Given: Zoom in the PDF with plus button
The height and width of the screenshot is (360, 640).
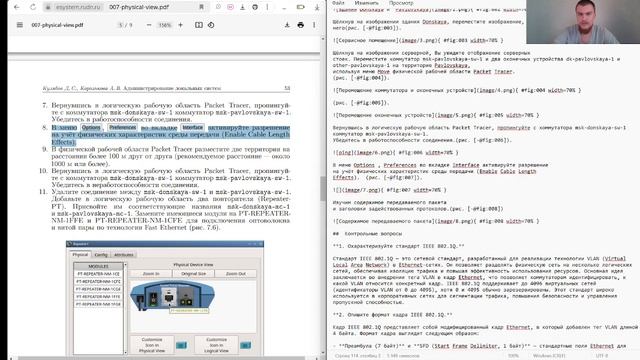Looking at the screenshot, I should pyautogui.click(x=180, y=25).
